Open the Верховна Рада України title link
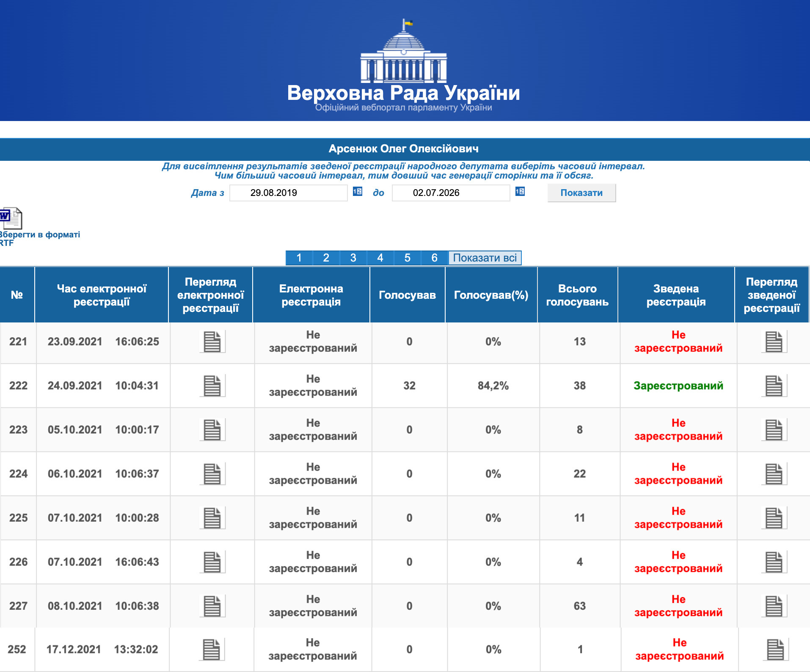Image resolution: width=810 pixels, height=672 pixels. (x=403, y=93)
